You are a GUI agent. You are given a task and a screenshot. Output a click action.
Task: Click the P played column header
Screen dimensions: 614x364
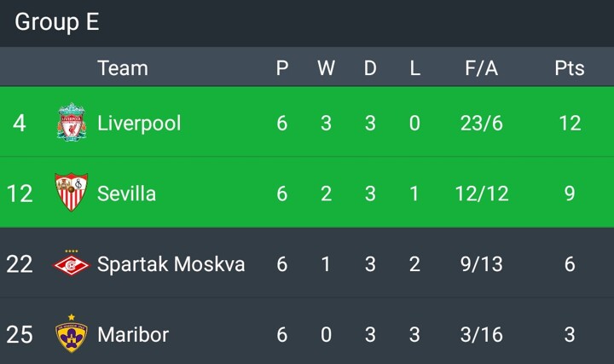[x=282, y=68]
